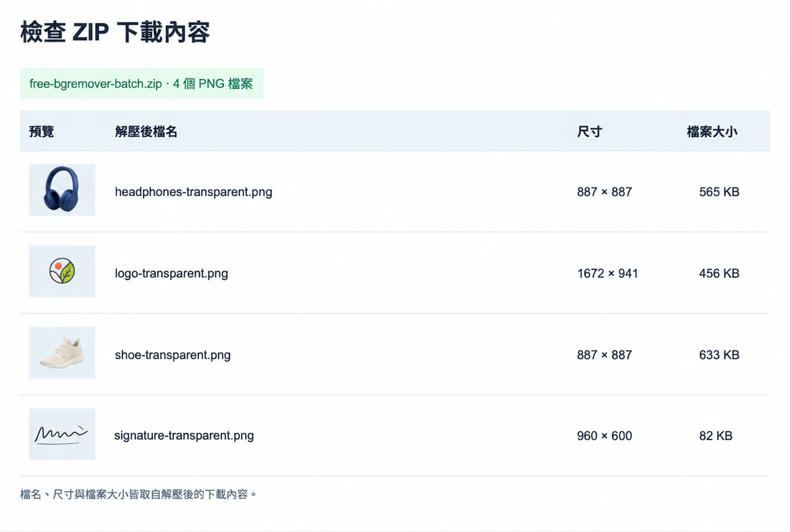Click the 456 KB file size
Viewport: 790px width, 532px height.
(719, 274)
